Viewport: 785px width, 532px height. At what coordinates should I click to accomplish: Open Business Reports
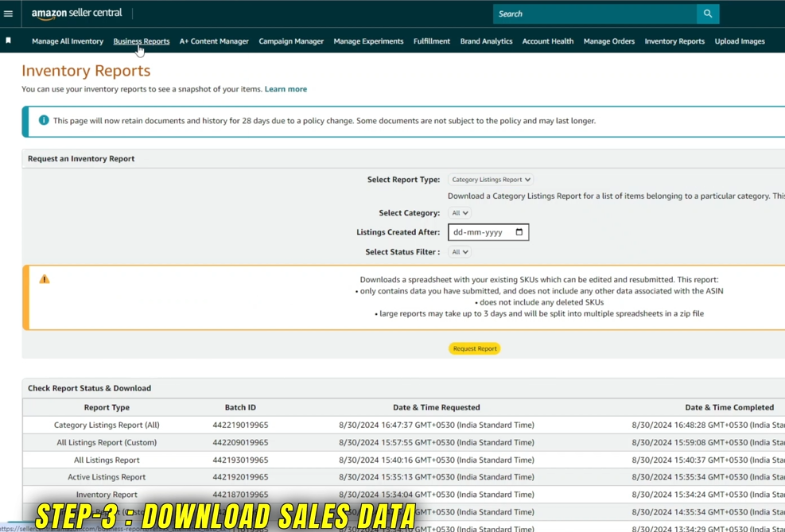point(142,41)
